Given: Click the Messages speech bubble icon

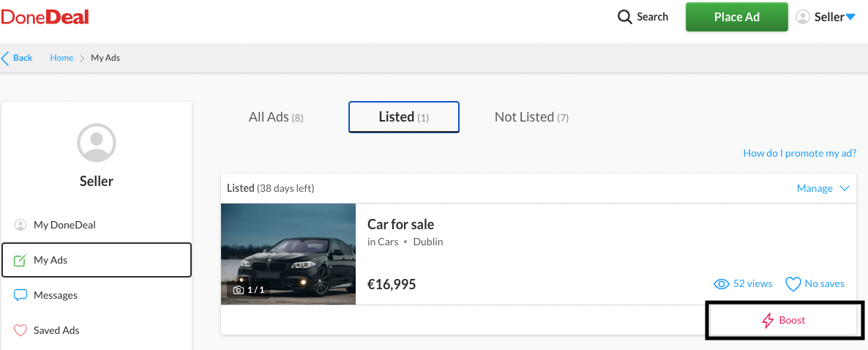Looking at the screenshot, I should pyautogui.click(x=20, y=295).
